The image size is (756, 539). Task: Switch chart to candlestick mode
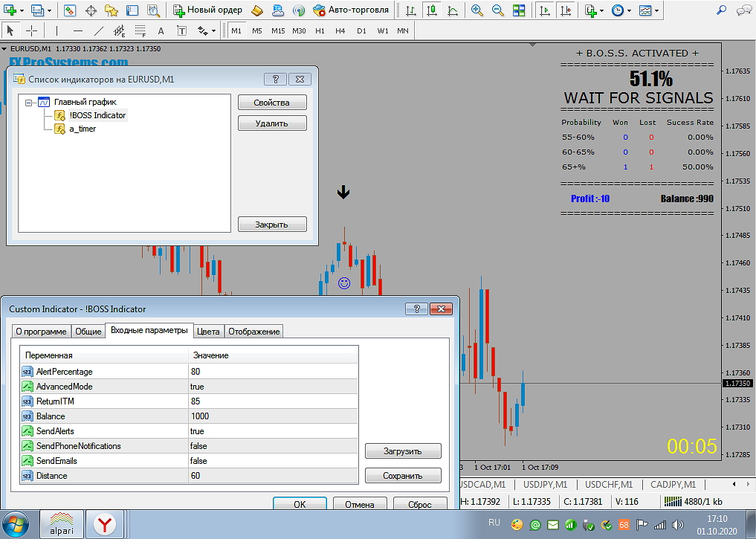pos(432,10)
